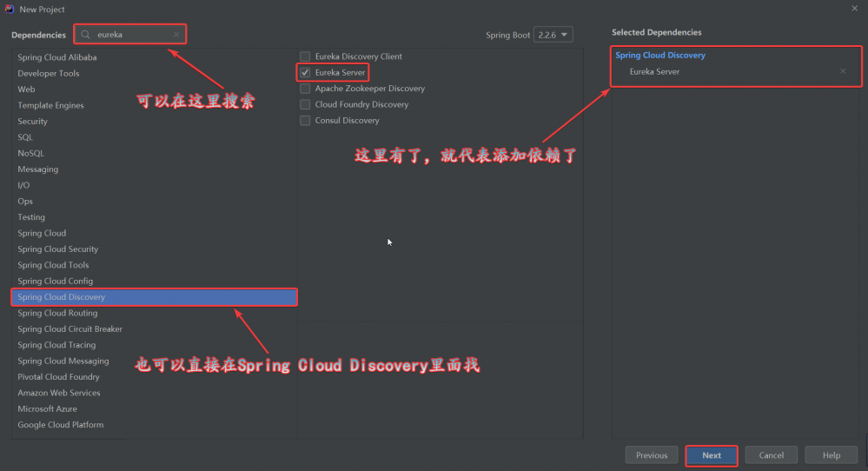Select Spring Cloud Circuit Breaker category
The width and height of the screenshot is (868, 471).
tap(154, 329)
